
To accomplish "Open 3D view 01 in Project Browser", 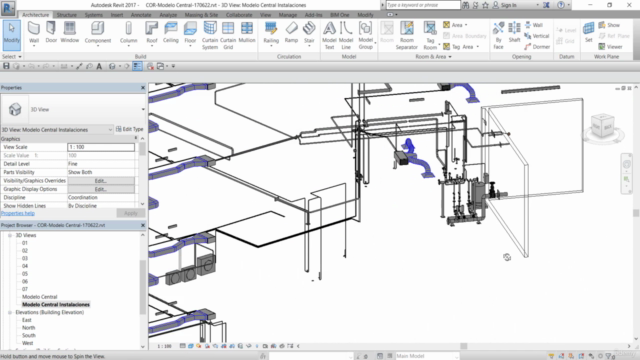I will click(x=25, y=243).
